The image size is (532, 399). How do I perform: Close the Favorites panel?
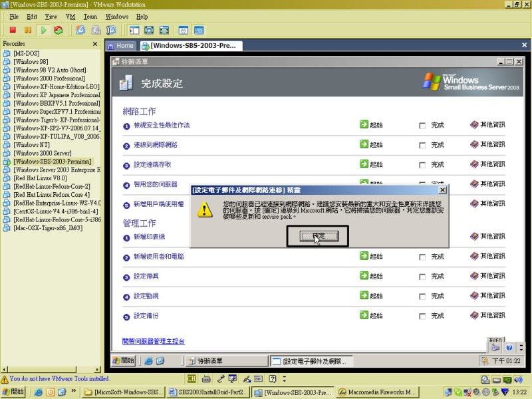95,44
